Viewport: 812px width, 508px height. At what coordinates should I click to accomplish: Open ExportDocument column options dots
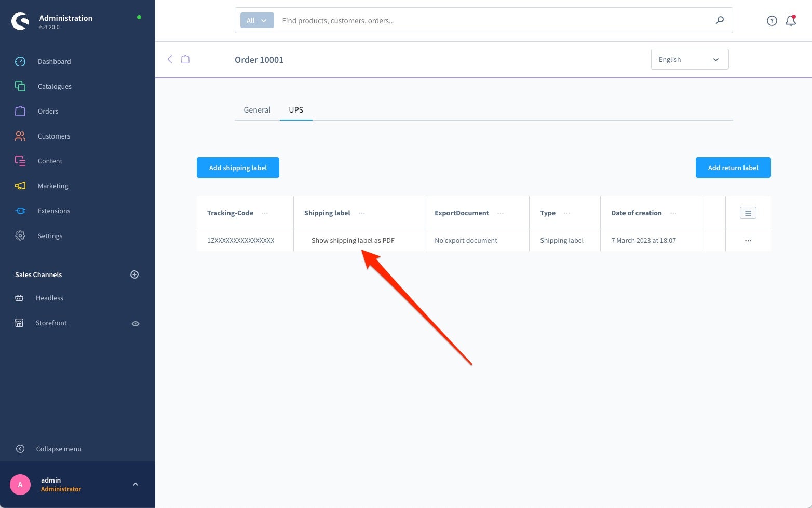(x=500, y=213)
